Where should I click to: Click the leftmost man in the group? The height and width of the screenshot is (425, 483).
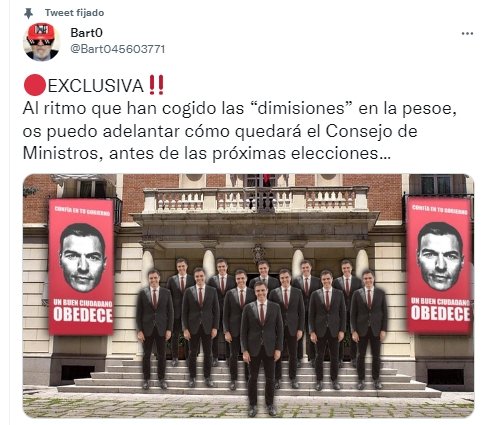(154, 329)
